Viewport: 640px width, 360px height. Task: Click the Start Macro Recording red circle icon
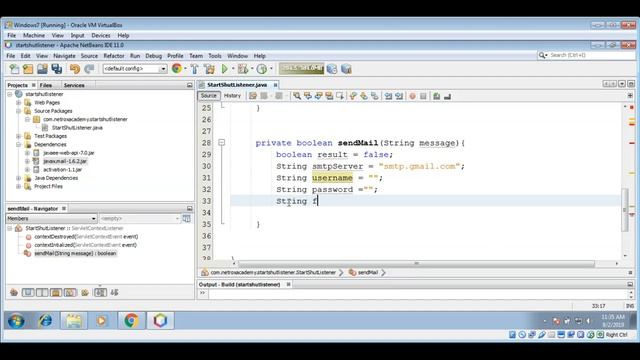[412, 96]
